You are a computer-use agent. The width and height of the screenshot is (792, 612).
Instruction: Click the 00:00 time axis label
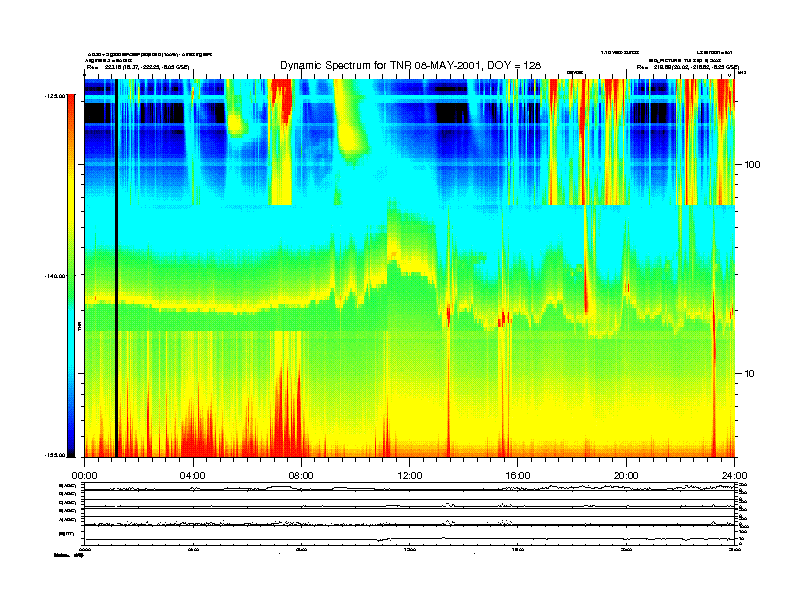coord(84,476)
